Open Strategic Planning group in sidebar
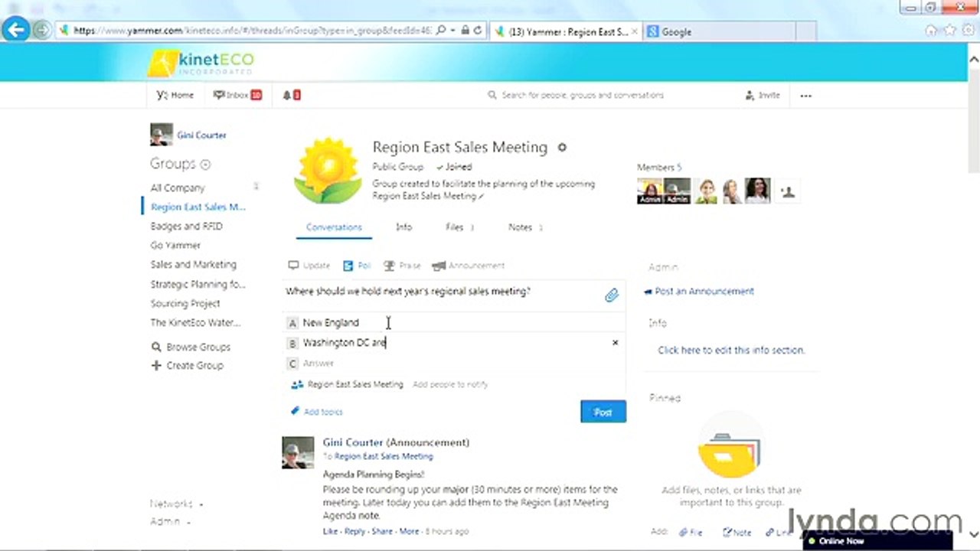Viewport: 980px width, 551px height. click(198, 285)
